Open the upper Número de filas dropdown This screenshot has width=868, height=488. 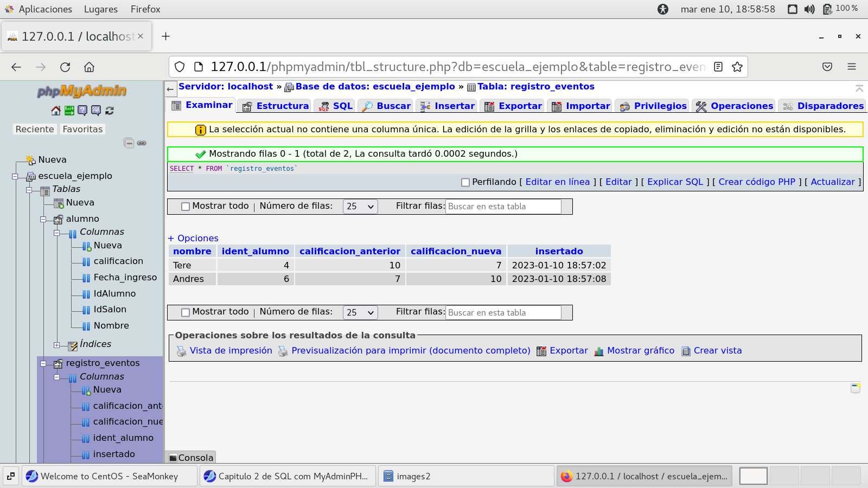(360, 207)
